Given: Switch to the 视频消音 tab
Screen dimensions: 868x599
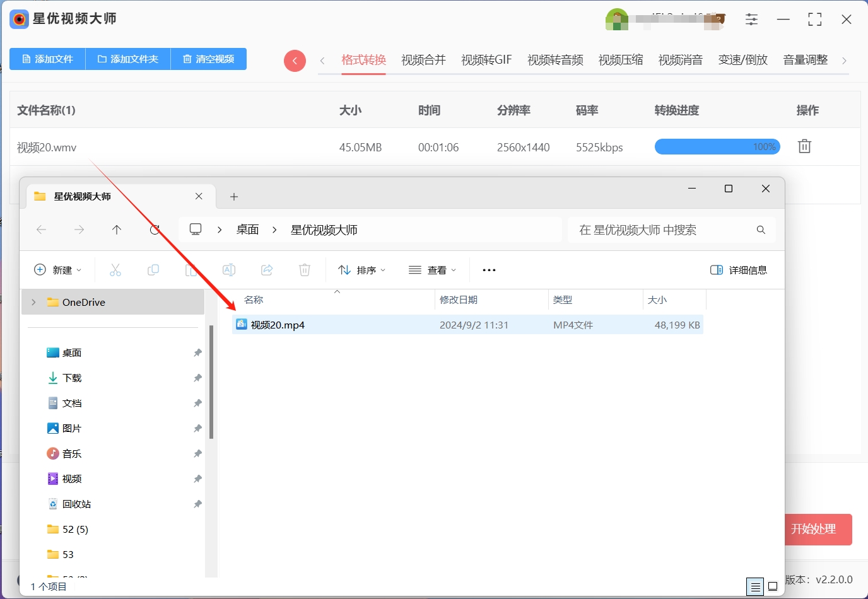Looking at the screenshot, I should [681, 60].
